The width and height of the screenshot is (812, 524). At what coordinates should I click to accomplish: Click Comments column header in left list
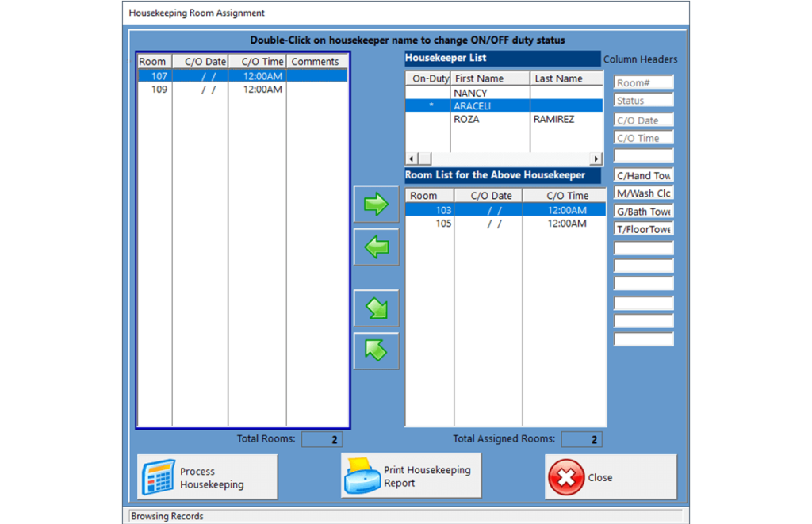(x=316, y=62)
